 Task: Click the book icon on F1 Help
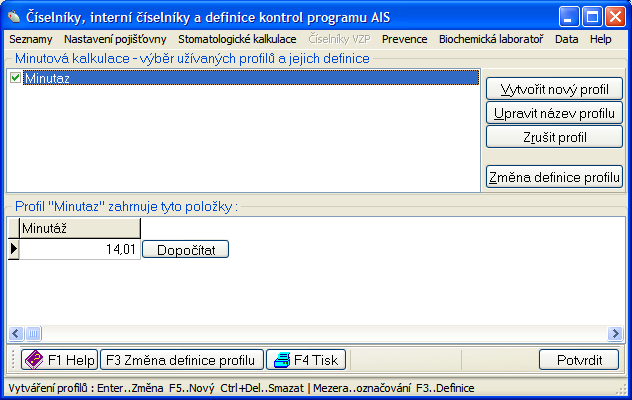[33, 360]
